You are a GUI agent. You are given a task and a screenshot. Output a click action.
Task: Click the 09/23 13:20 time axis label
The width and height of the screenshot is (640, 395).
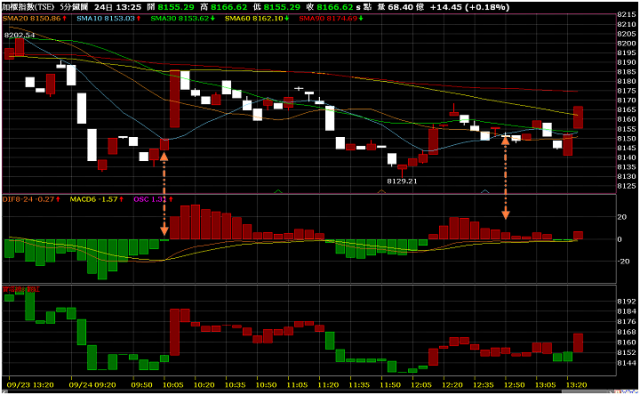(x=30, y=385)
